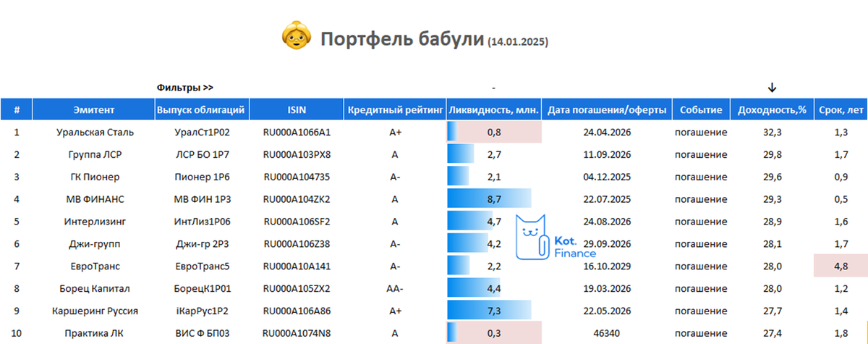The height and width of the screenshot is (344, 868).
Task: Click the title Портфель бабули
Action: point(402,38)
